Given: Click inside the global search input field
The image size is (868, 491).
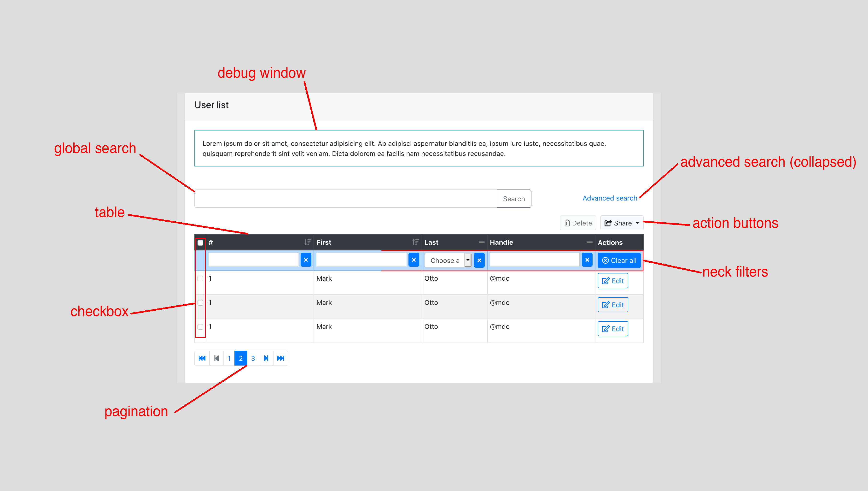Looking at the screenshot, I should 344,199.
